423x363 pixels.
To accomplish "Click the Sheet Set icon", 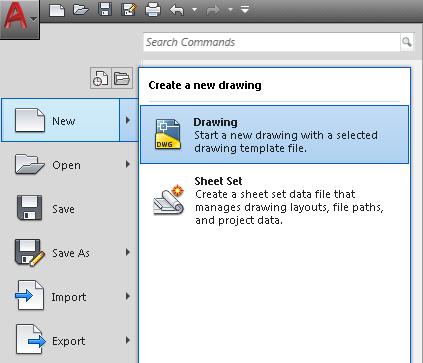I will pyautogui.click(x=169, y=200).
